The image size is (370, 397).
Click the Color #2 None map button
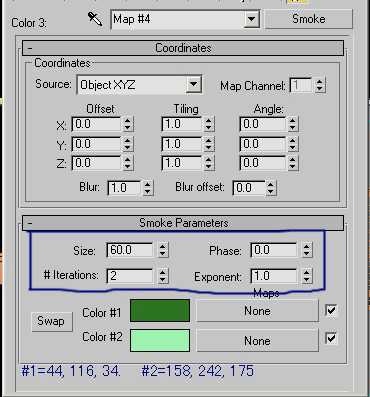pos(257,341)
